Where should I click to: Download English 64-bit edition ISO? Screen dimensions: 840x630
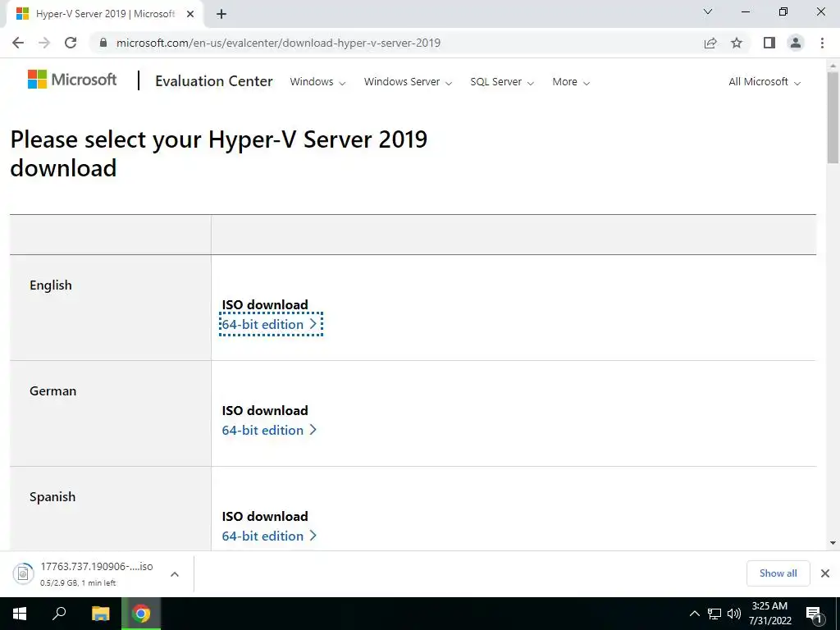(270, 325)
